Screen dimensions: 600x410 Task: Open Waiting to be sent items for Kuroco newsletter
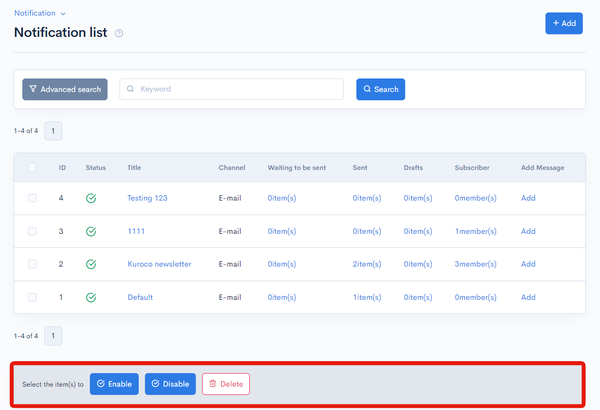[x=282, y=264]
